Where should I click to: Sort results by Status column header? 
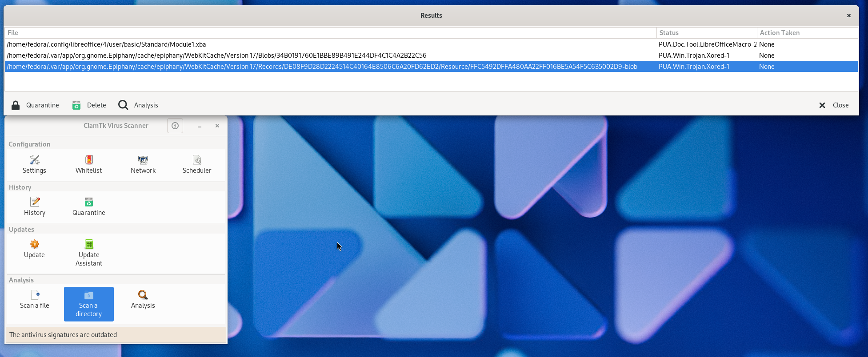[706, 33]
